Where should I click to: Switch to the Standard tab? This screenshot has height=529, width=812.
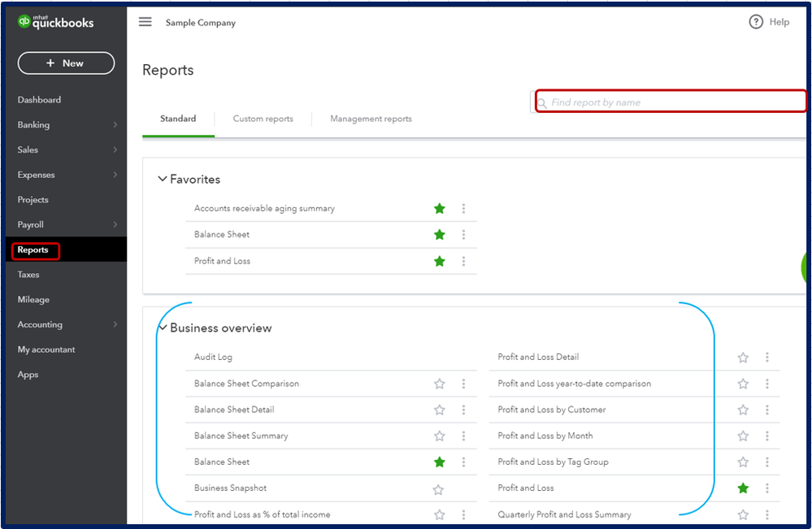[x=178, y=119]
